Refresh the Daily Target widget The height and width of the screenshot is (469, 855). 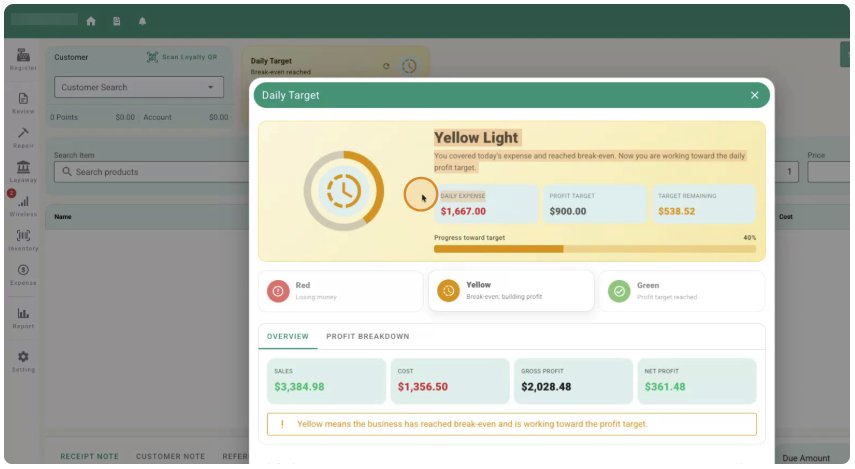tap(386, 66)
